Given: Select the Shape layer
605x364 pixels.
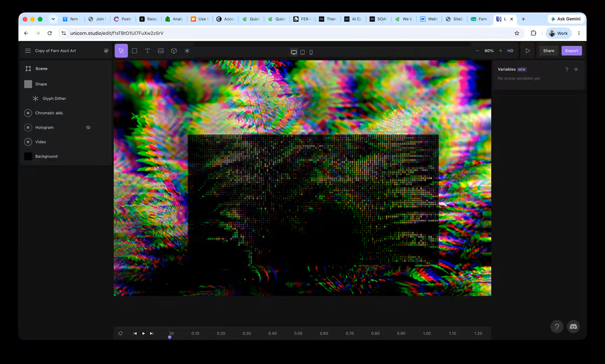Looking at the screenshot, I should click(x=66, y=84).
